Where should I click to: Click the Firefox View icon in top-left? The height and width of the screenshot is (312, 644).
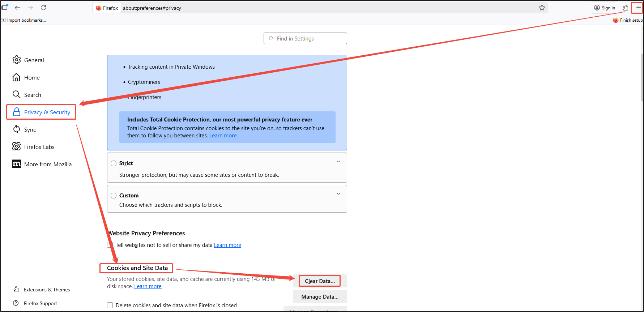point(5,7)
